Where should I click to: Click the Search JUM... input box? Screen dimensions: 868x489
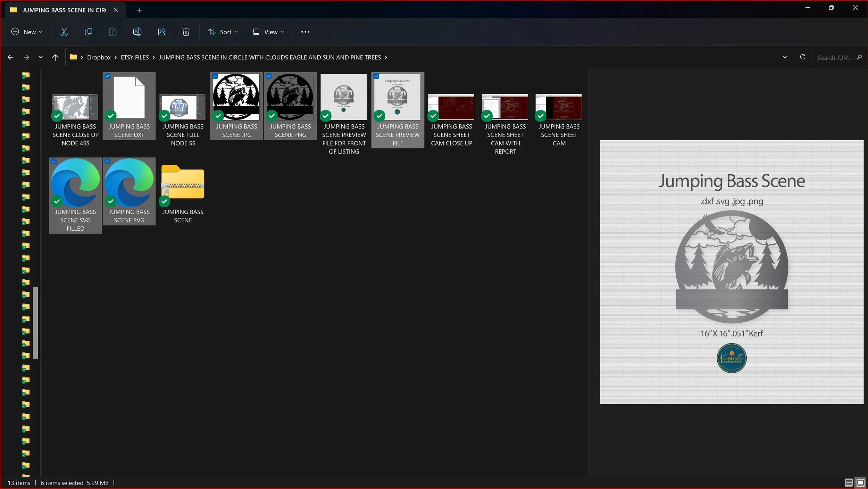click(x=835, y=57)
